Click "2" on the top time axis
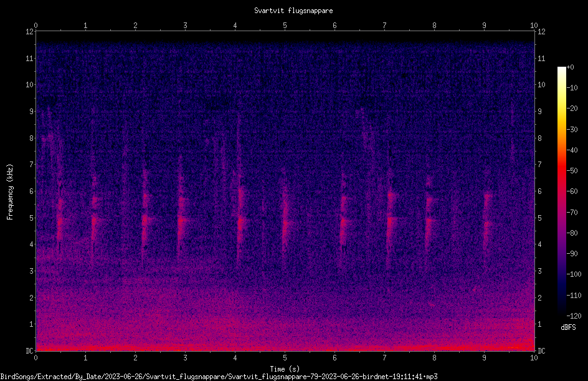Viewport: 588px width, 381px height. point(135,26)
